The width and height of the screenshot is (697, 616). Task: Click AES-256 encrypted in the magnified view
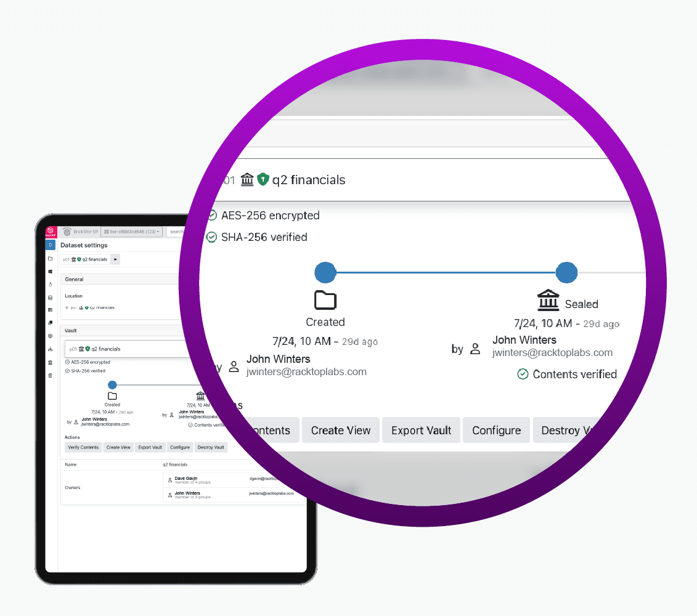click(271, 216)
